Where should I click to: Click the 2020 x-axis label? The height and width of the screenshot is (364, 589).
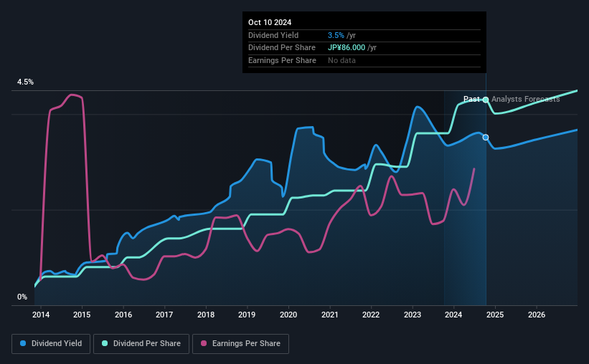coord(288,315)
